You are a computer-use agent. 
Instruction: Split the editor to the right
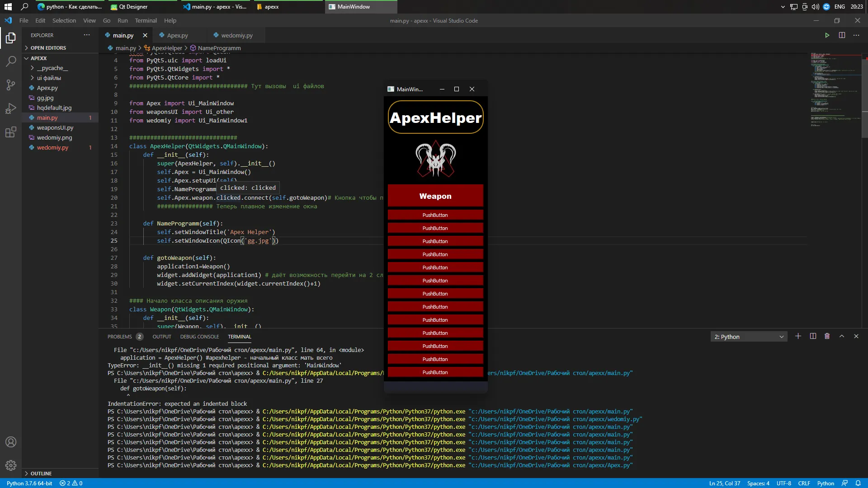842,35
